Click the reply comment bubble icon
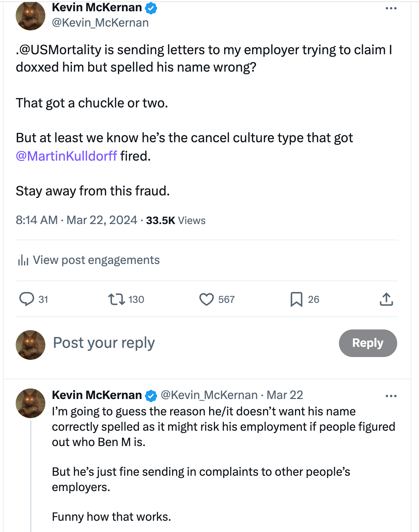The width and height of the screenshot is (419, 532). click(x=27, y=299)
